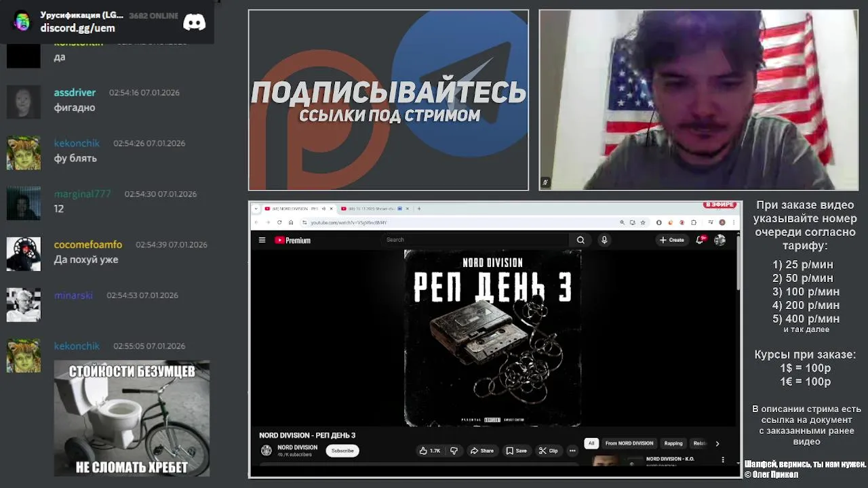Bookmark this page with the star icon
Image resolution: width=868 pixels, height=488 pixels.
coord(643,222)
